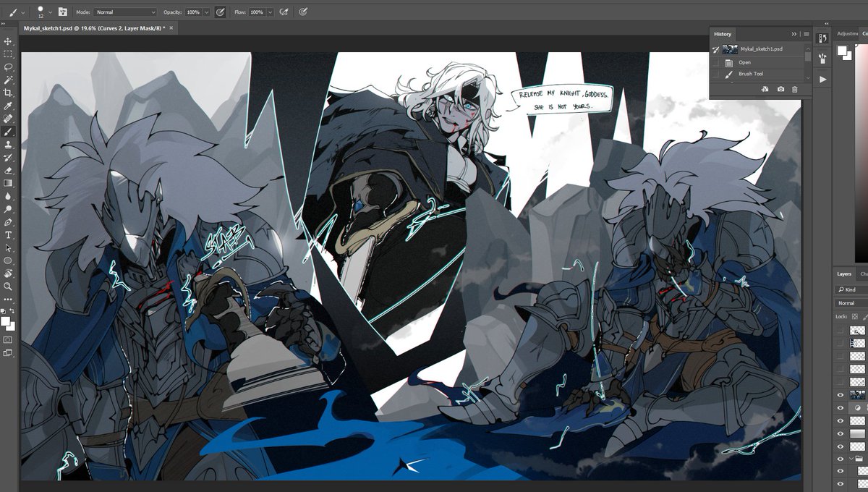The height and width of the screenshot is (492, 868).
Task: Open the Brush Settings panel icon
Action: [822, 57]
